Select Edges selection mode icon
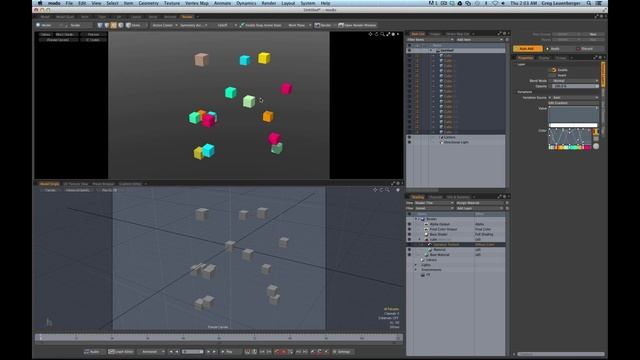Screen dimensions: 640x360 point(107,25)
